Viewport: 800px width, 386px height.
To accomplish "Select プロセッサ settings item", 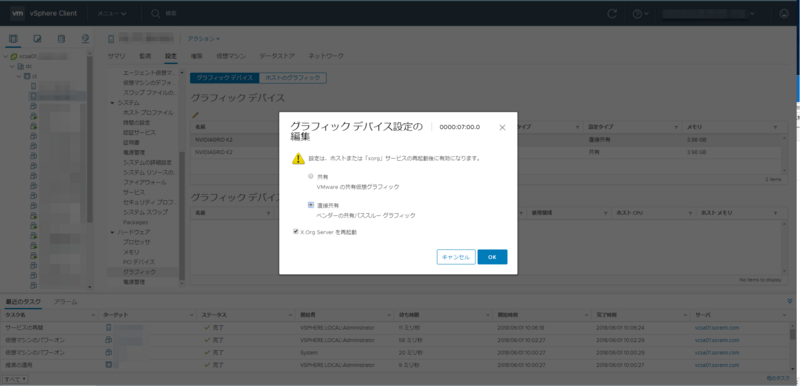I will coord(137,242).
